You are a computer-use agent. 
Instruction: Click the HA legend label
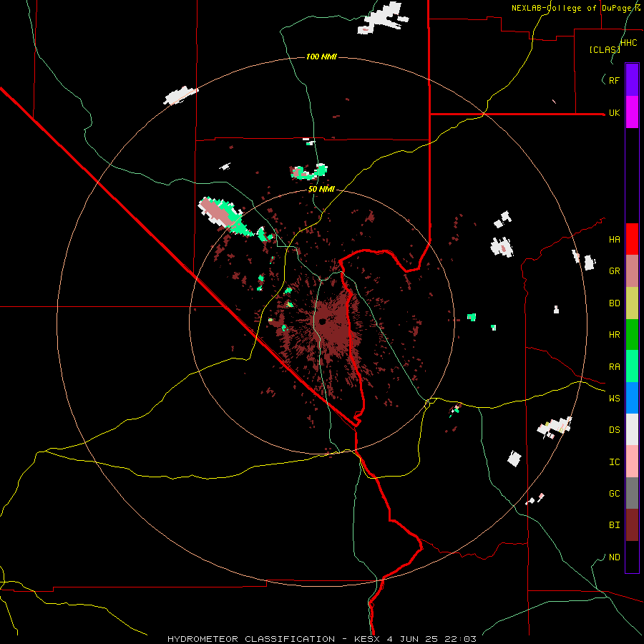pyautogui.click(x=614, y=239)
